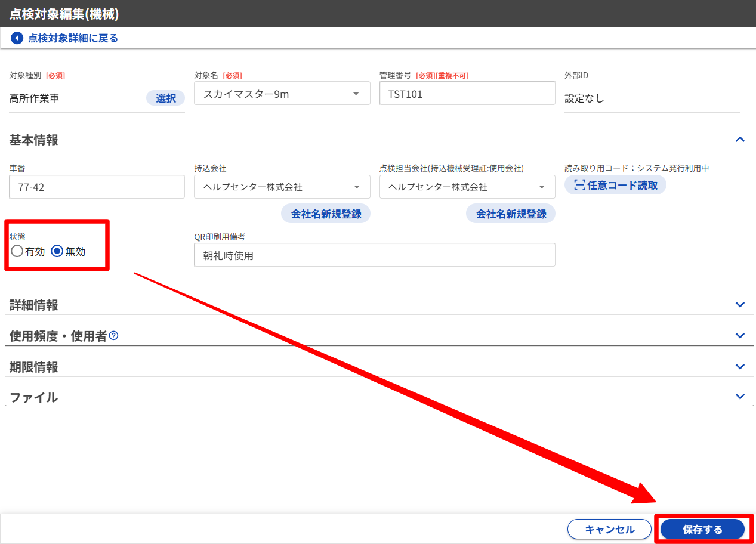Click 会社名新規登録 under 点検担当会社
The image size is (756, 544).
coord(511,214)
